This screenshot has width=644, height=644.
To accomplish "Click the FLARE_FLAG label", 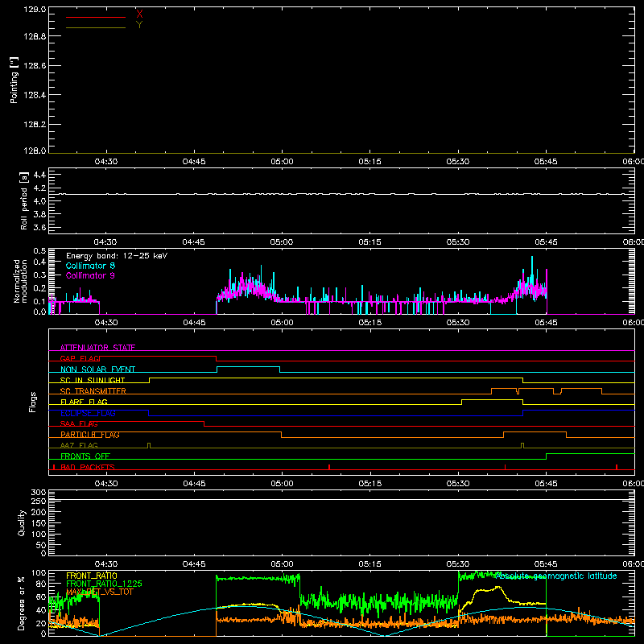I will (x=84, y=402).
